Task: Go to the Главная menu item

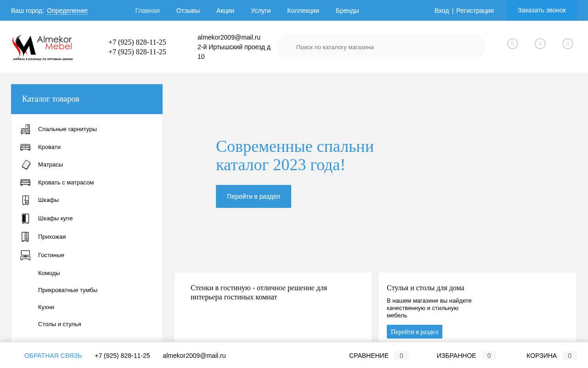Action: click(x=147, y=11)
